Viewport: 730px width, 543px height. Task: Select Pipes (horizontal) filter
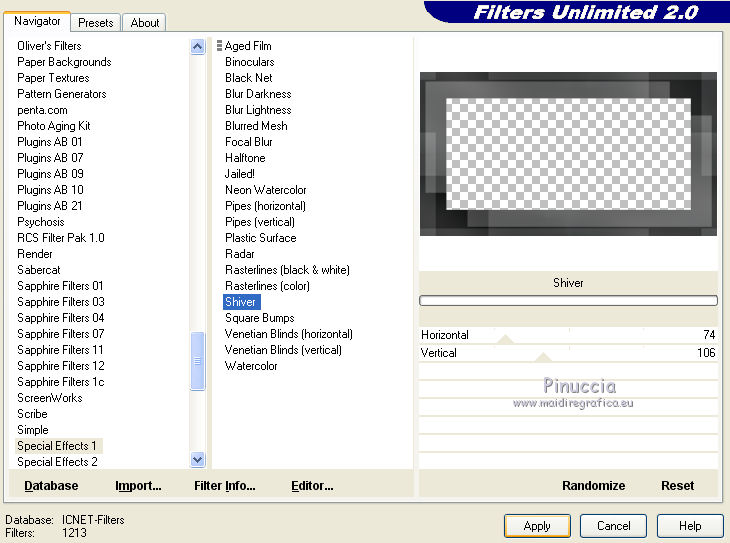point(265,206)
